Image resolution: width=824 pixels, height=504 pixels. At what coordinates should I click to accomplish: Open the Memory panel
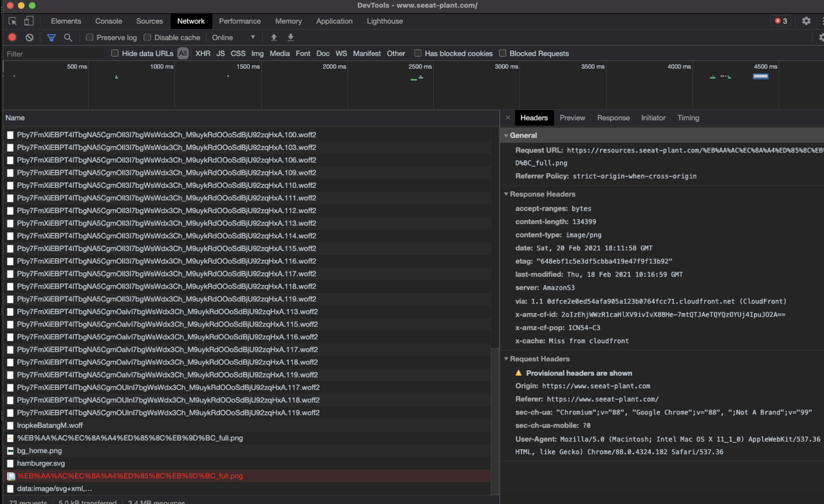(288, 21)
